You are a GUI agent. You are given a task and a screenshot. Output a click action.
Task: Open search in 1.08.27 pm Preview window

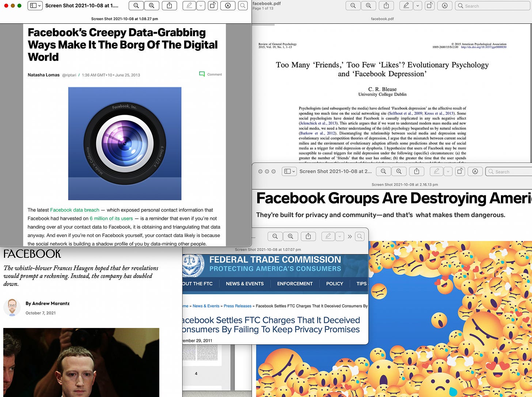coord(243,5)
